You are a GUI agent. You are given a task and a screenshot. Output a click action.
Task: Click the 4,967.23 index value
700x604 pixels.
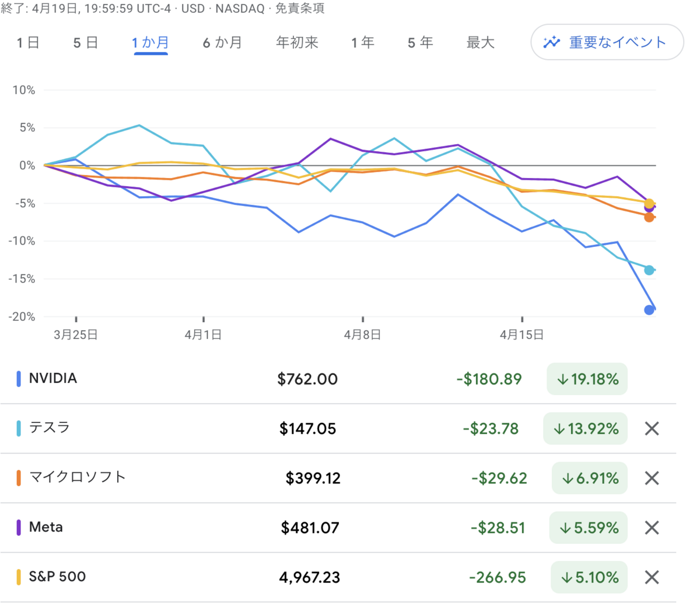pyautogui.click(x=310, y=578)
